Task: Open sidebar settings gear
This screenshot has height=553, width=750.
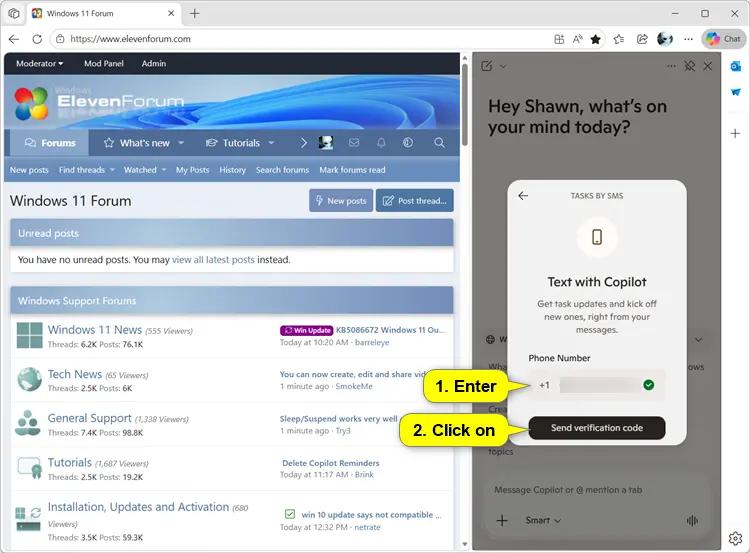Action: tap(736, 539)
